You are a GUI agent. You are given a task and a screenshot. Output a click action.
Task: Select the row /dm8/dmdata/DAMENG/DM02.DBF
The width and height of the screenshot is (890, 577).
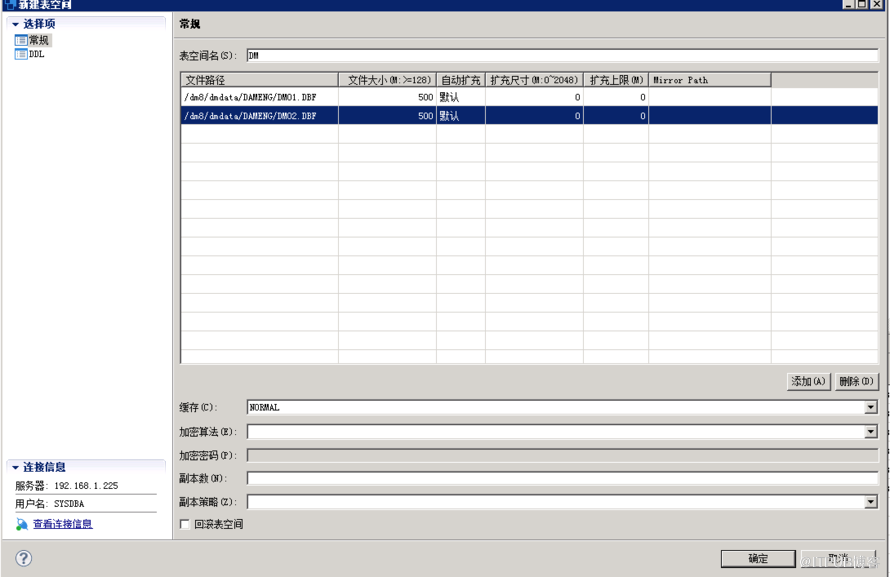point(530,116)
